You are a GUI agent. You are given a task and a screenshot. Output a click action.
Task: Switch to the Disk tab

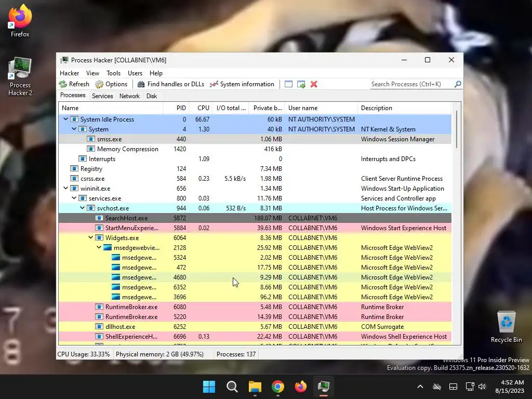[x=152, y=96]
